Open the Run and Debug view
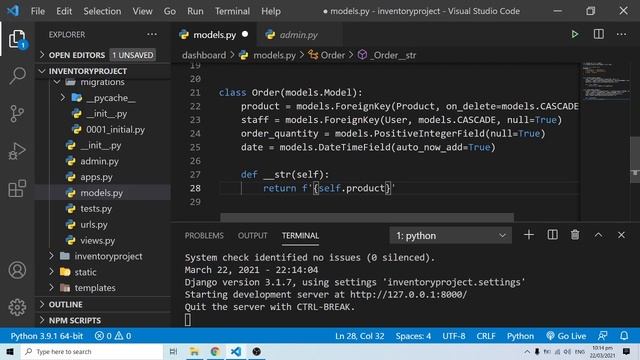Screen dimensions: 640x360 pyautogui.click(x=17, y=151)
